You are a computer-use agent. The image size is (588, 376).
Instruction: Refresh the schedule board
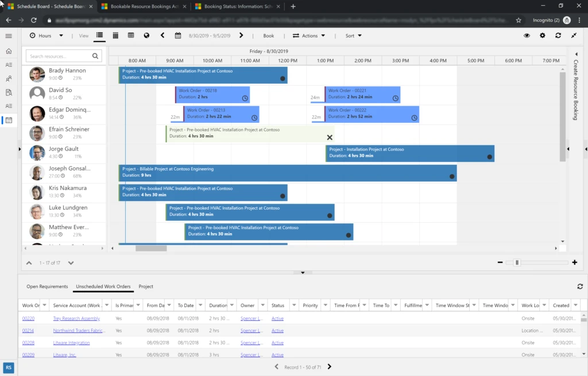tap(558, 36)
